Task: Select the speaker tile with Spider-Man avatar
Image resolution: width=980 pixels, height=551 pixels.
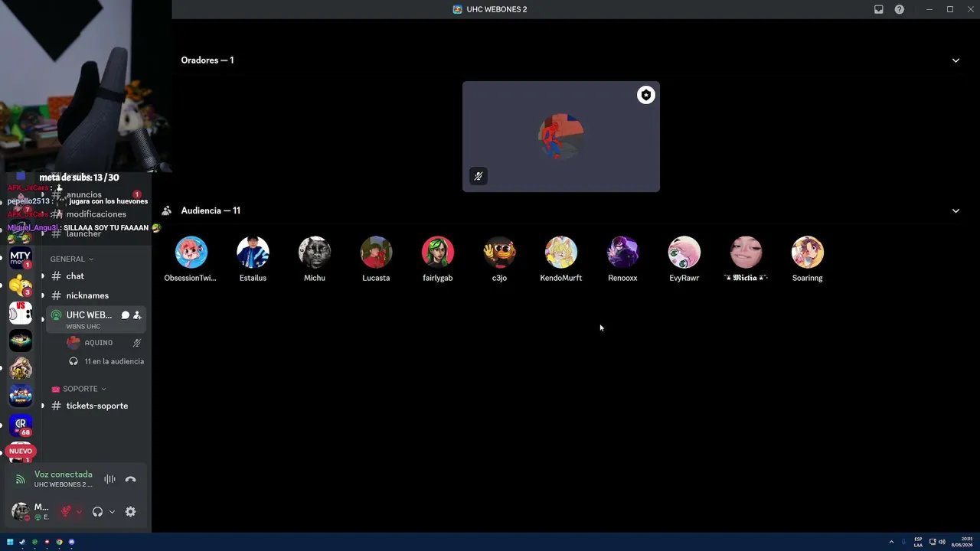Action: (x=561, y=136)
